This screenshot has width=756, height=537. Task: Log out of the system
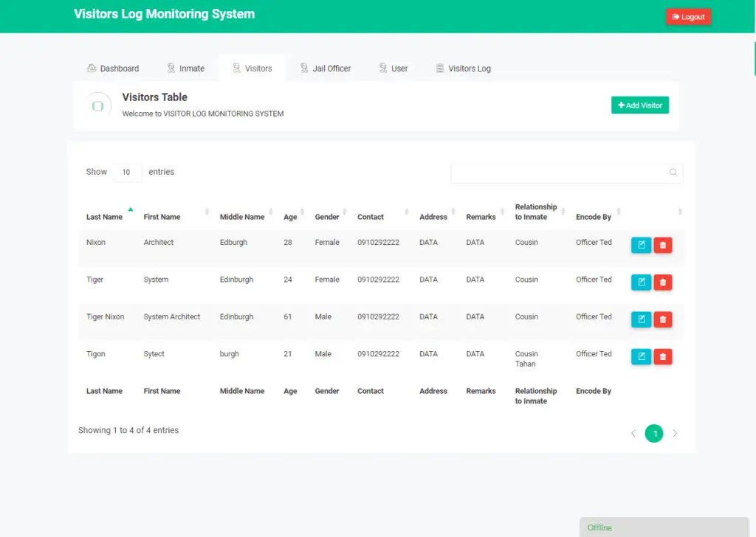(x=688, y=15)
